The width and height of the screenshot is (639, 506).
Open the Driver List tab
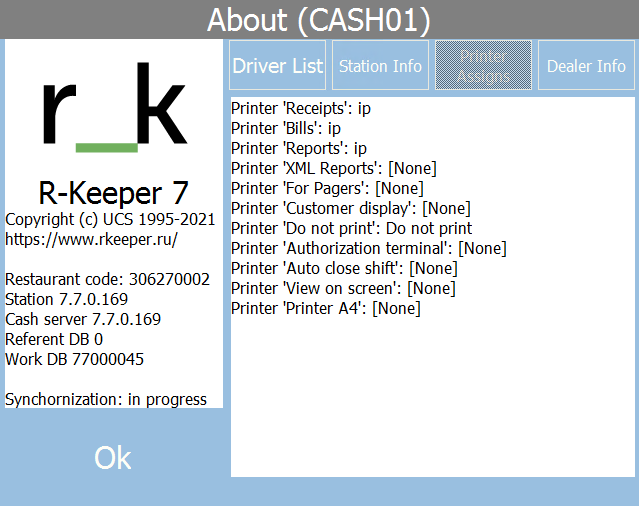coord(278,65)
